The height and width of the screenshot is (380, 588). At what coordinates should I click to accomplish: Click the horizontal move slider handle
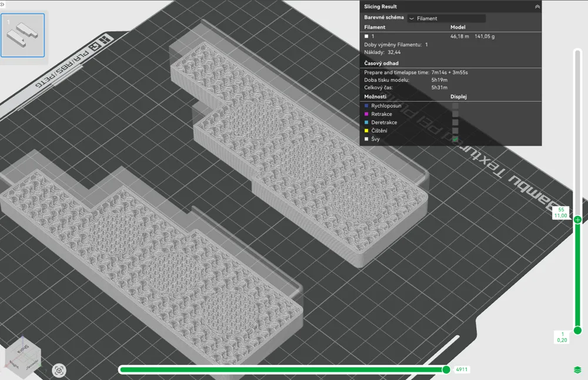(x=446, y=369)
